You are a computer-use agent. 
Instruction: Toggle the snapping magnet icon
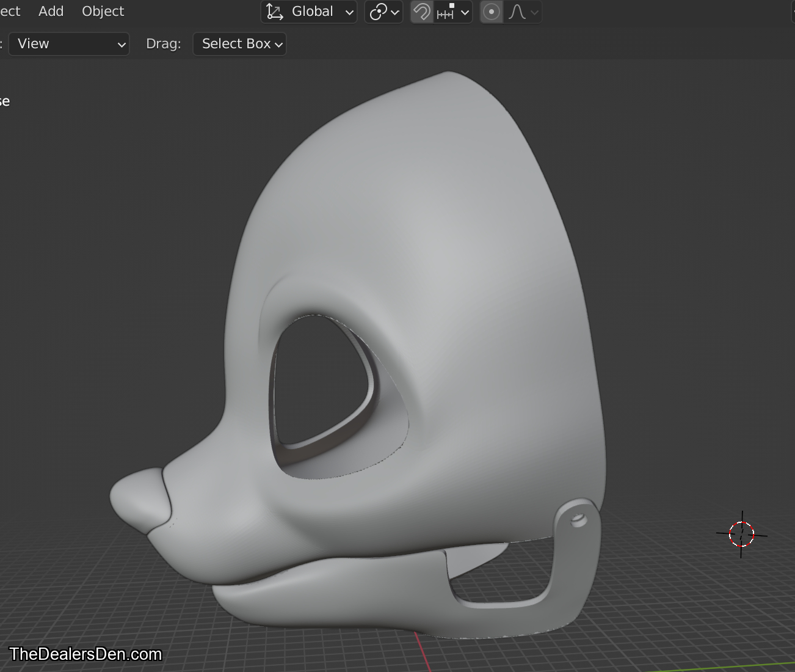[x=421, y=12]
